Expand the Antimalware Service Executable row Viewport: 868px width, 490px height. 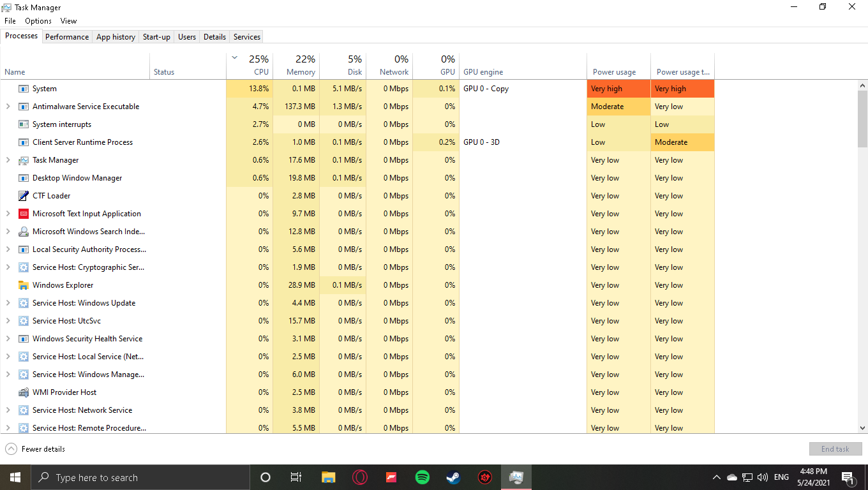[8, 107]
